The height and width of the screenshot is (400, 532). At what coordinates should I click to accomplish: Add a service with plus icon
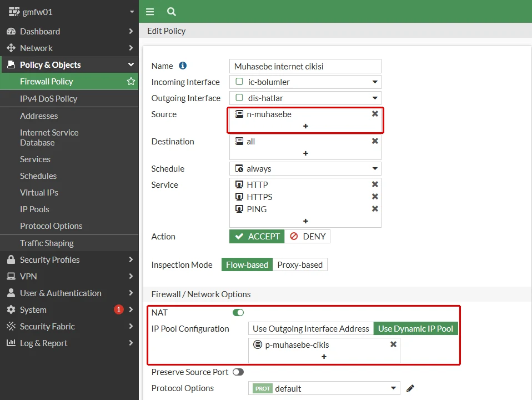click(305, 222)
